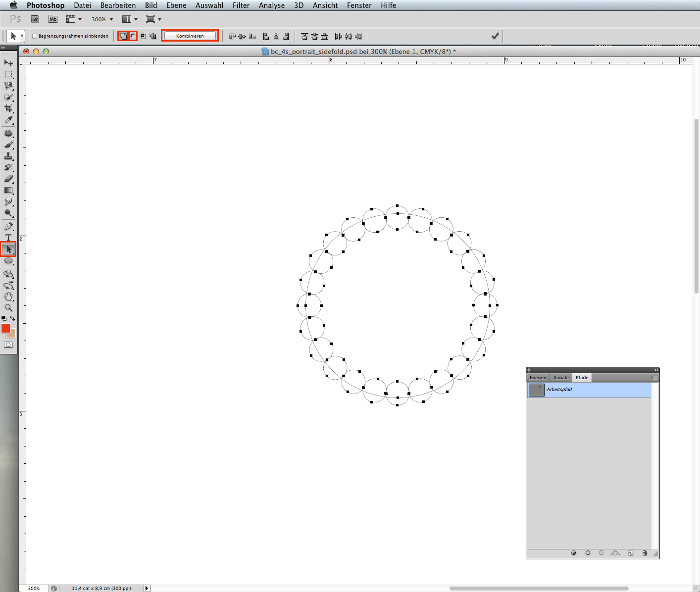Open the Pfade panel options menu
The width and height of the screenshot is (700, 592).
point(654,377)
